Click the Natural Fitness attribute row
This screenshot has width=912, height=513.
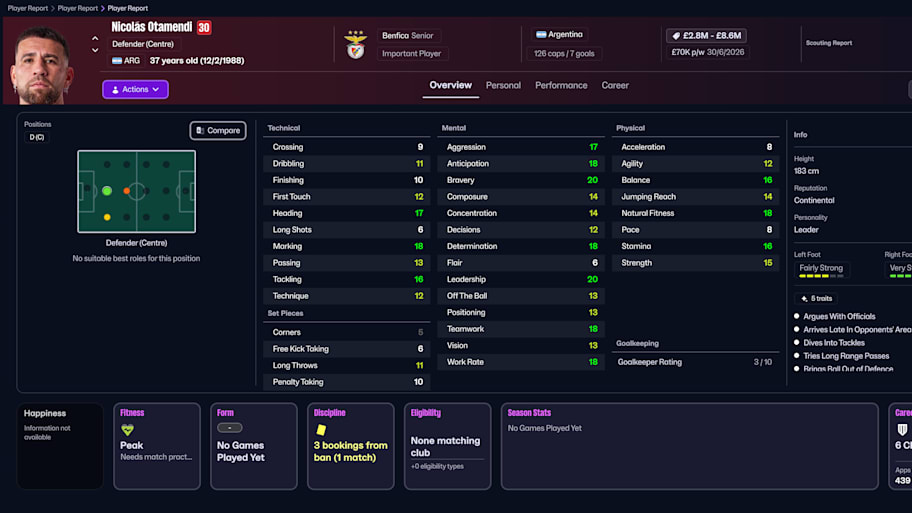click(x=696, y=213)
